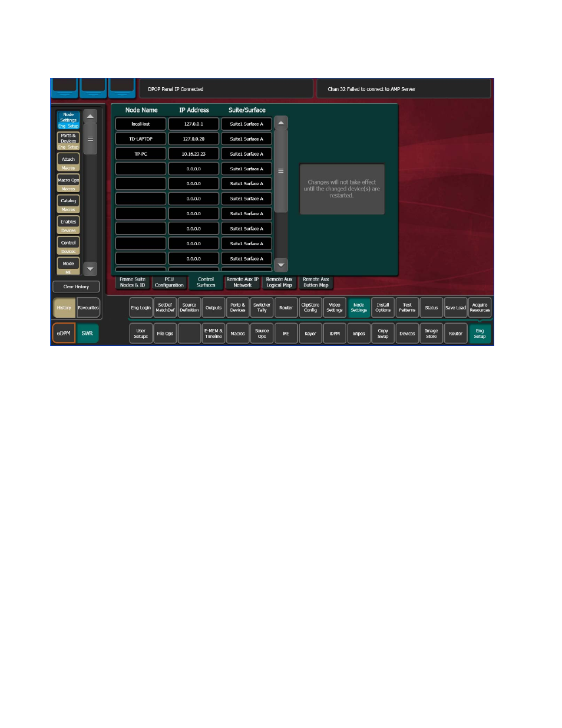Open Acquire Resources menu

480,308
